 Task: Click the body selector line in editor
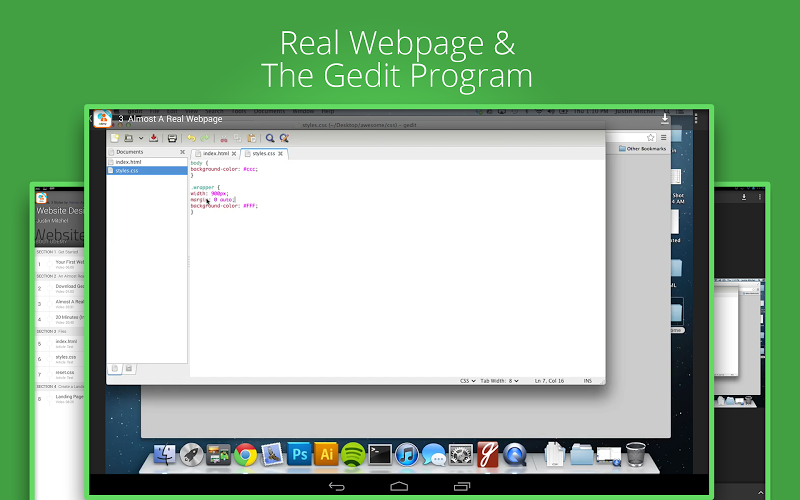[x=199, y=163]
